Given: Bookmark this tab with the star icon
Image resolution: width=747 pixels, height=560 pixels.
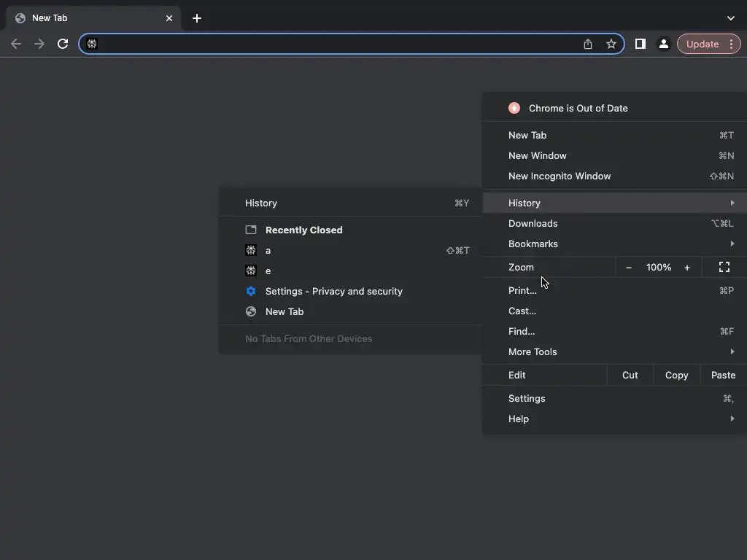Looking at the screenshot, I should pos(611,44).
